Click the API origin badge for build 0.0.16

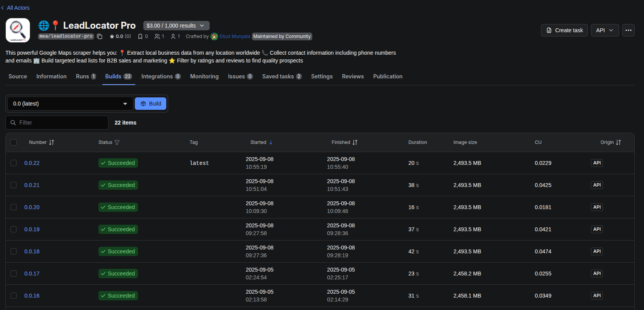[x=597, y=296]
